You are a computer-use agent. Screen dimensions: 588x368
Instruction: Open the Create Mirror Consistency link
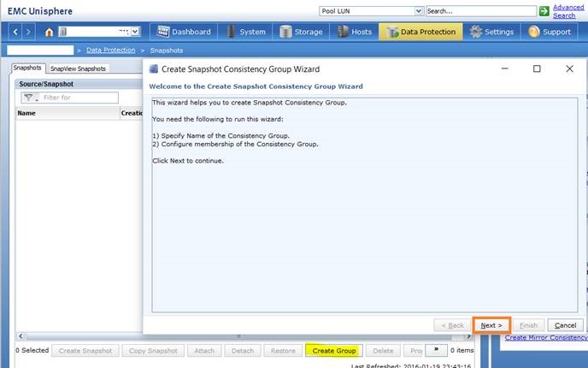[x=546, y=337]
